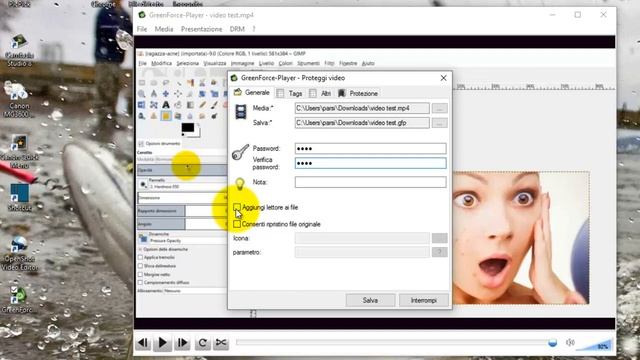Select the Text tool in GIMP toolbox
The width and height of the screenshot is (640, 360).
166,105
